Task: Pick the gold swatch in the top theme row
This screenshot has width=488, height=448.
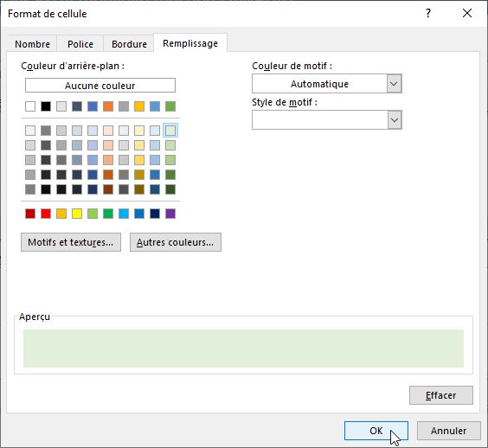Action: pos(139,106)
